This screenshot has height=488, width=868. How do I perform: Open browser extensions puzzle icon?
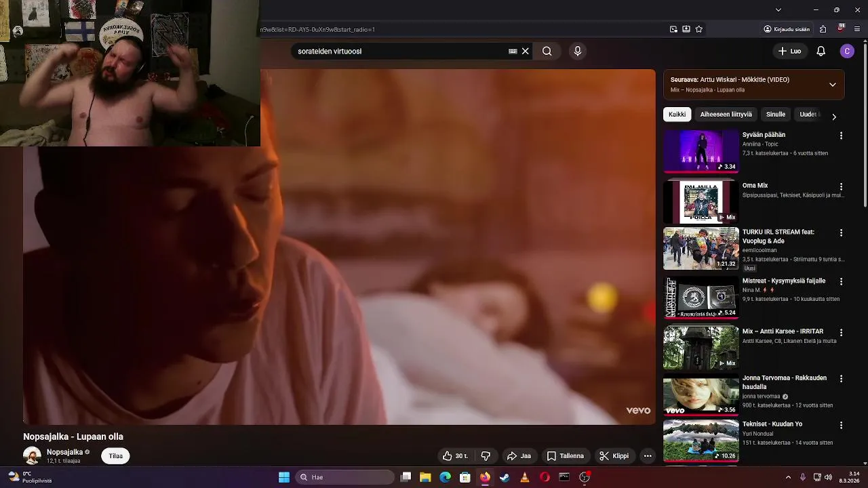point(823,29)
